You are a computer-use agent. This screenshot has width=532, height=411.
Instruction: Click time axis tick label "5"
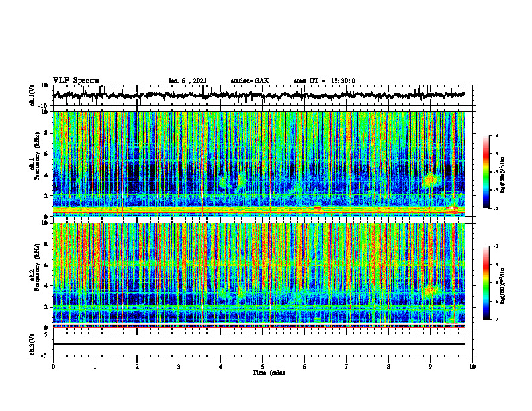263,367
